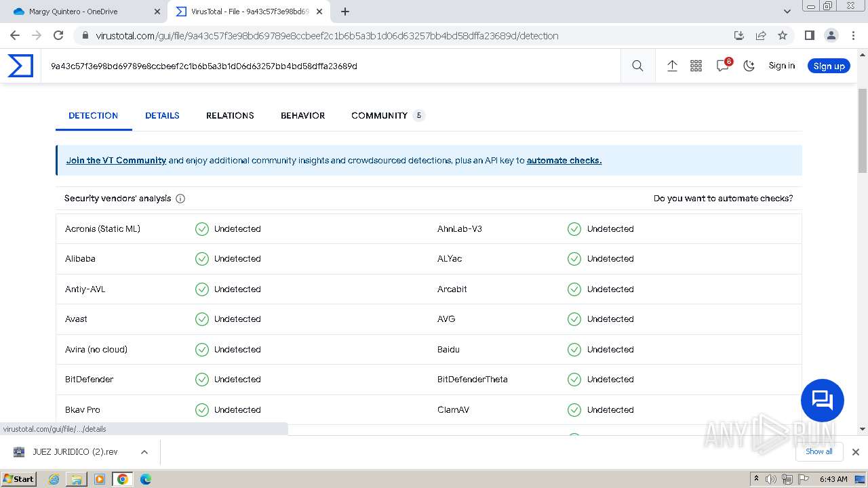The width and height of the screenshot is (868, 488).
Task: Open Microsoft Edge from taskbar
Action: pyautogui.click(x=145, y=479)
